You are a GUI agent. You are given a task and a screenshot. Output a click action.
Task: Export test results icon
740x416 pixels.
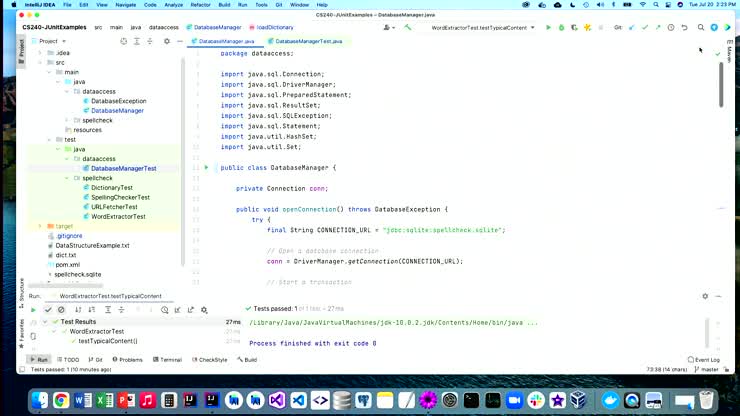(191, 310)
